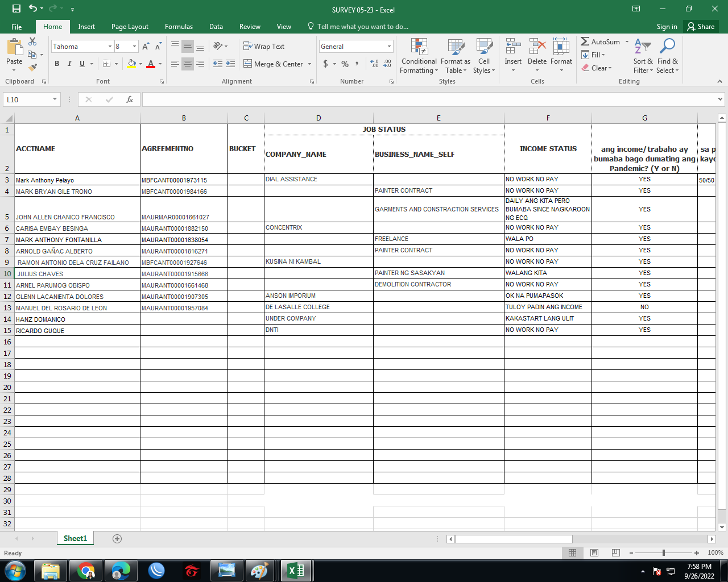
Task: Toggle Bold formatting
Action: 57,64
